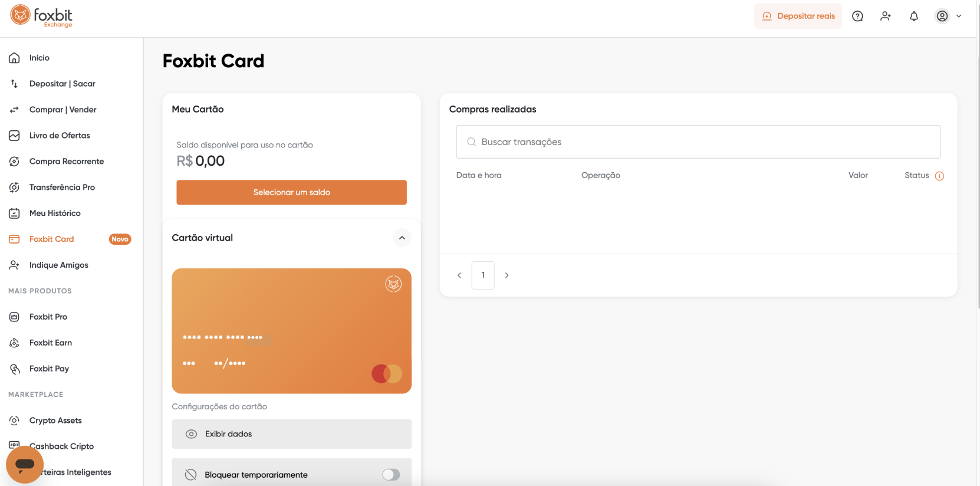Click the Depositar | Sacar arrows icon

pos(14,84)
